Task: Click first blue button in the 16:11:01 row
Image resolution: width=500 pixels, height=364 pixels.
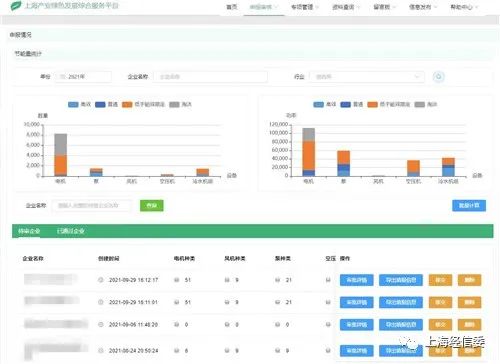Action: pyautogui.click(x=356, y=302)
